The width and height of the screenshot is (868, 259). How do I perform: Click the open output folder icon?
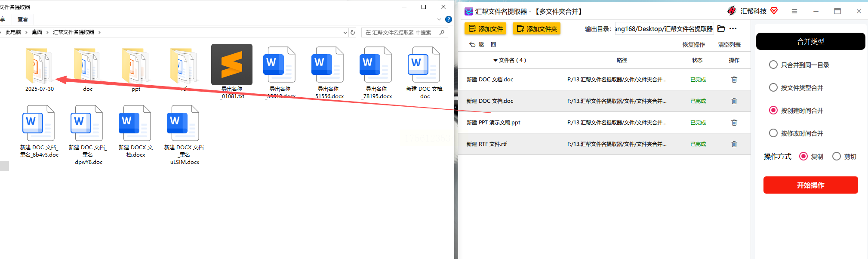pos(721,29)
